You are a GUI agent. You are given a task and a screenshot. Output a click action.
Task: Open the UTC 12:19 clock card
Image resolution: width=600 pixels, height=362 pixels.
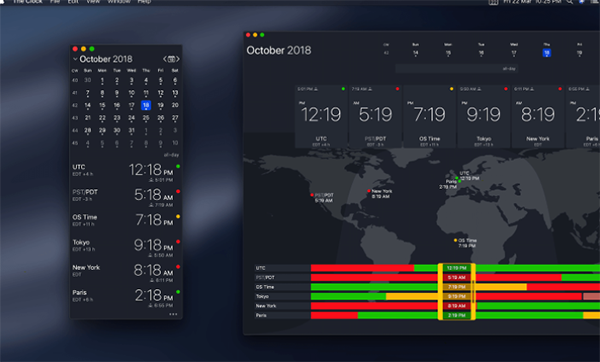pyautogui.click(x=321, y=116)
